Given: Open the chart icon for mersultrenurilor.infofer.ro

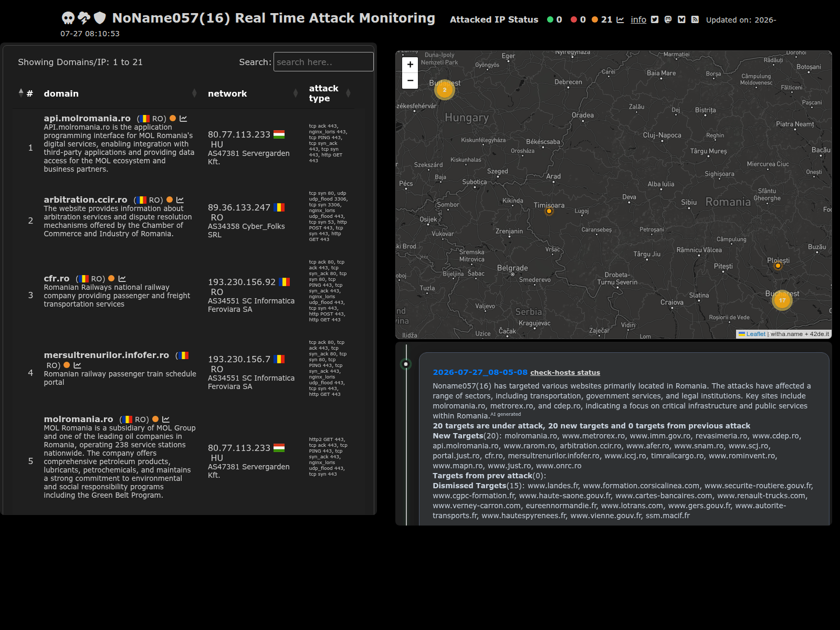Looking at the screenshot, I should tap(78, 365).
